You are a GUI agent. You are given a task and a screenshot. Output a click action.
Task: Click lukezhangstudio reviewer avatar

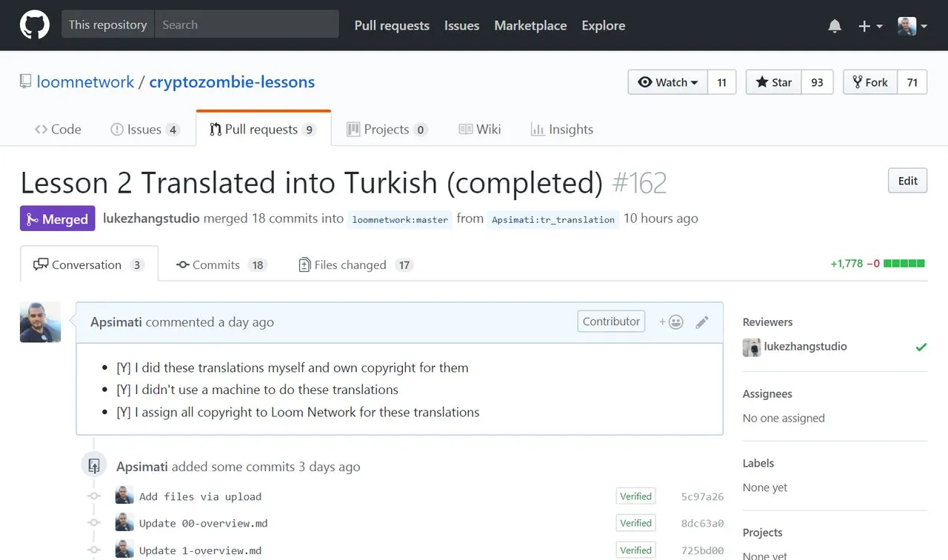(x=752, y=347)
